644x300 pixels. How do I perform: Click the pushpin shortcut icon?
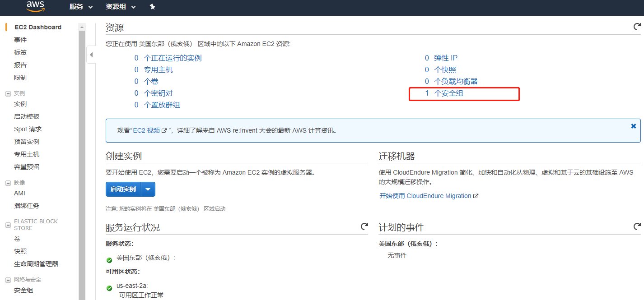coord(152,7)
